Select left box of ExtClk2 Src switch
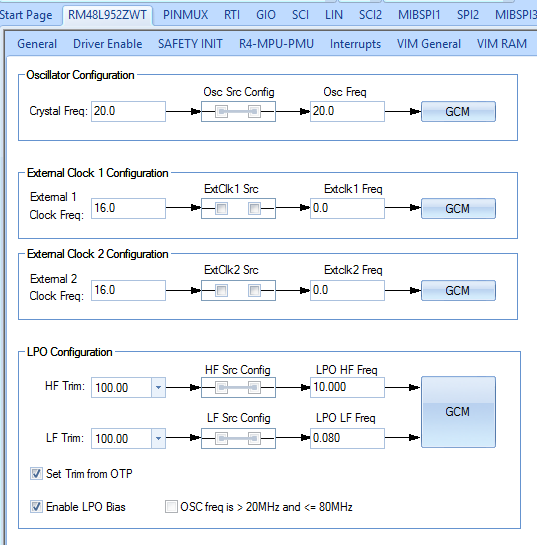The width and height of the screenshot is (537, 545). tap(221, 290)
